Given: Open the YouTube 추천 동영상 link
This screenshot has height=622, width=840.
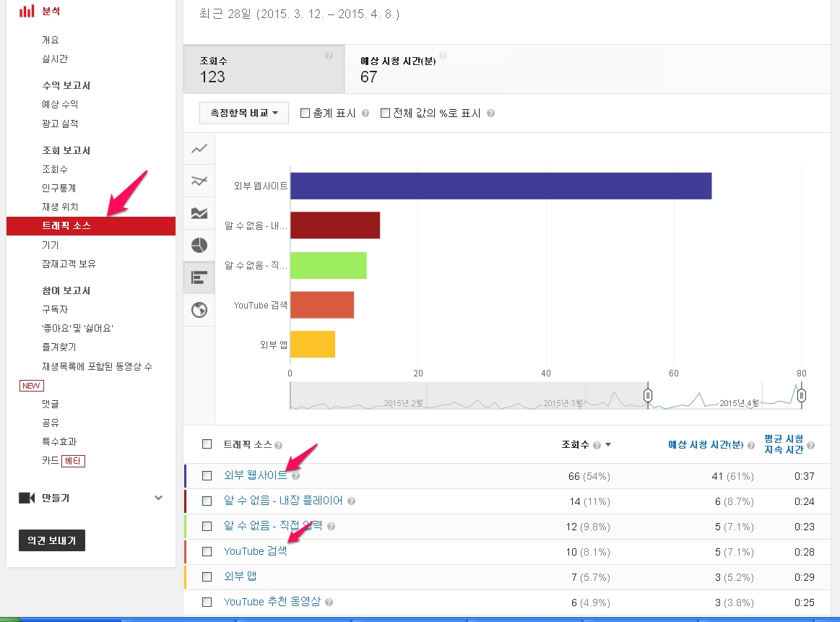Looking at the screenshot, I should (x=272, y=602).
